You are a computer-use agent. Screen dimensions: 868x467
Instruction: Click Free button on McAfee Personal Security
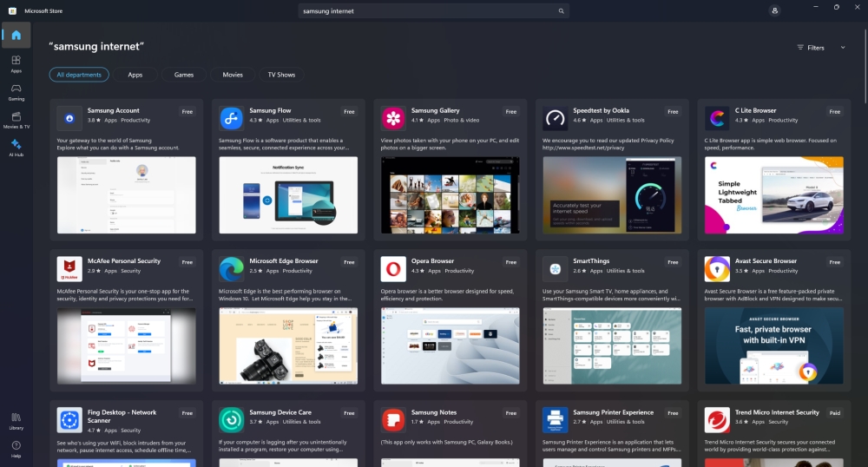tap(187, 262)
